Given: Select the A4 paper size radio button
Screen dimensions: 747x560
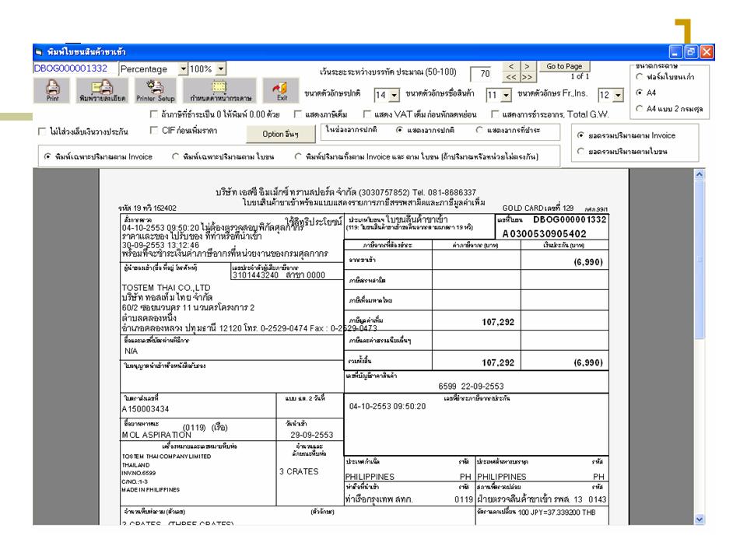Looking at the screenshot, I should (x=640, y=93).
